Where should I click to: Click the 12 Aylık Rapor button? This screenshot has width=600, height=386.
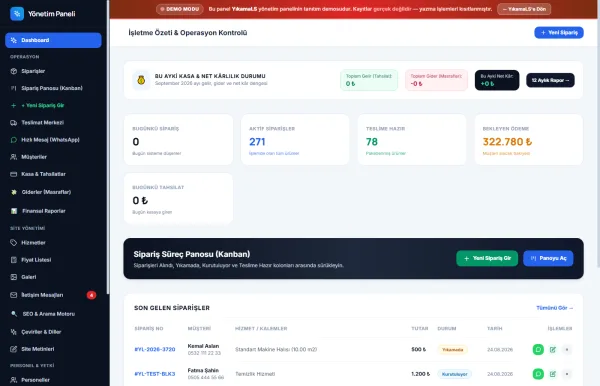point(550,80)
